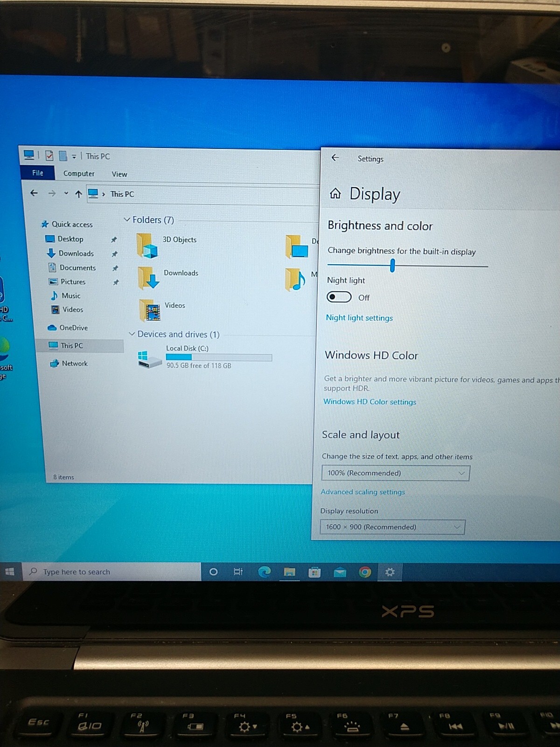Click the Start button on taskbar
Image resolution: width=560 pixels, height=747 pixels.
10,571
